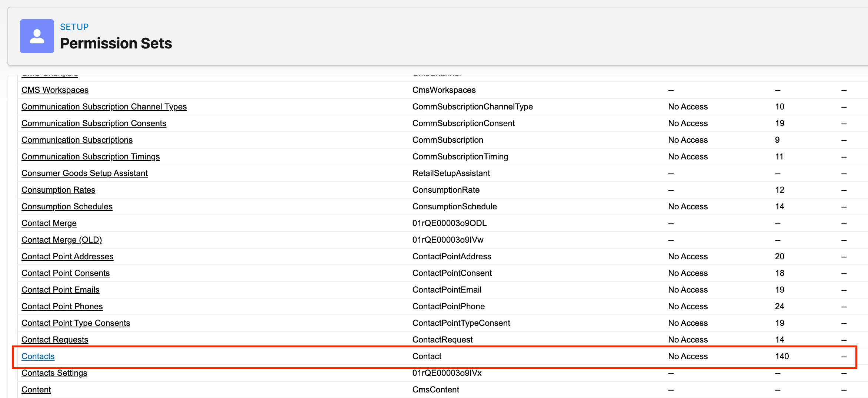Open Consumer Goods Setup Assistant
This screenshot has width=868, height=398.
pos(84,173)
